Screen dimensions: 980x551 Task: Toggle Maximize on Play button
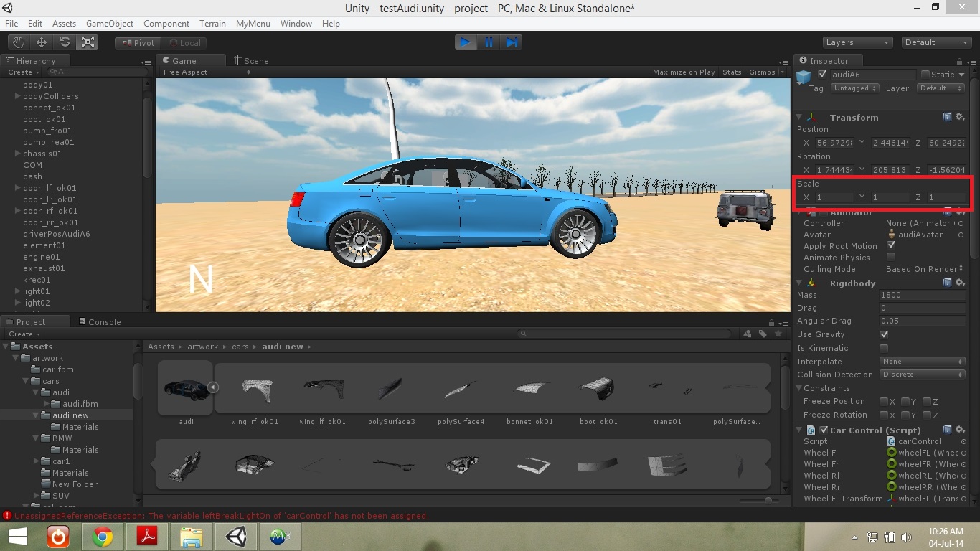[684, 72]
